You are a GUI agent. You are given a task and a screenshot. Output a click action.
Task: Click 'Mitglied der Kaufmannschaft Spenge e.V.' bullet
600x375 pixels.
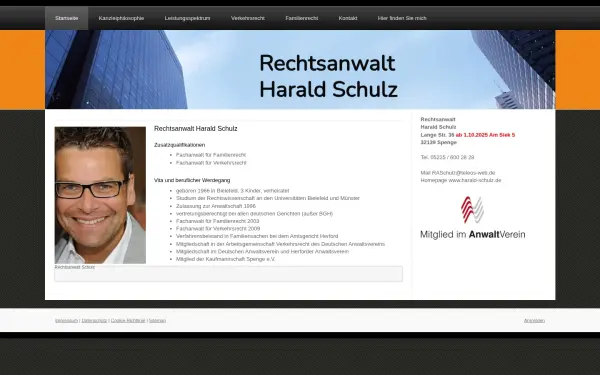[x=226, y=259]
